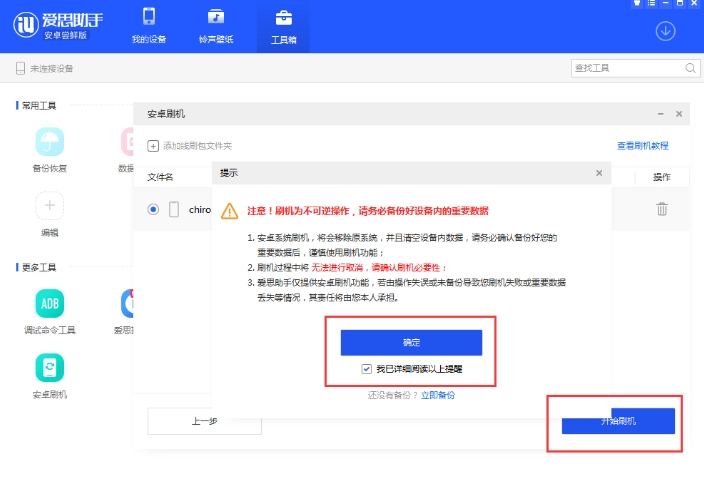The image size is (704, 484).
Task: Uncheck 我已详细阅读以上提醒 checkbox
Action: click(x=367, y=369)
